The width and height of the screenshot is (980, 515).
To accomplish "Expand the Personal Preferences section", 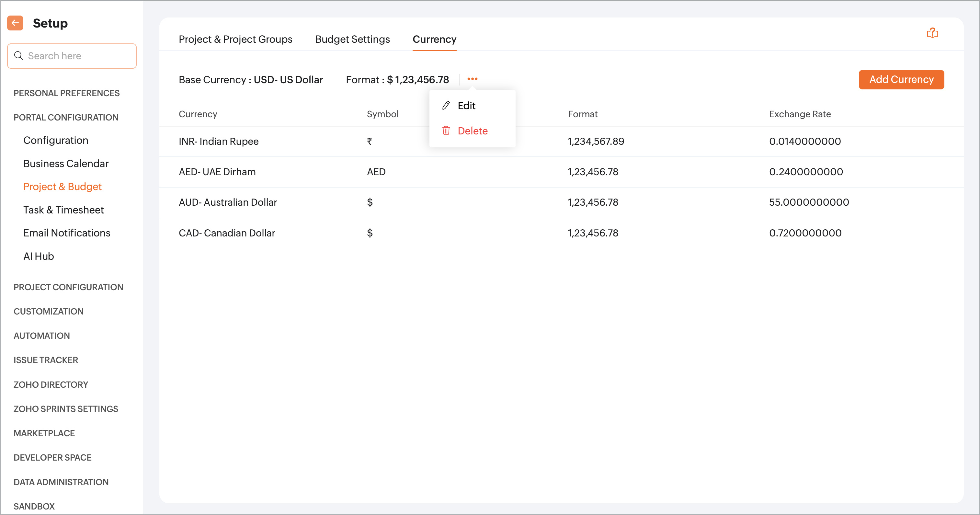I will click(67, 93).
